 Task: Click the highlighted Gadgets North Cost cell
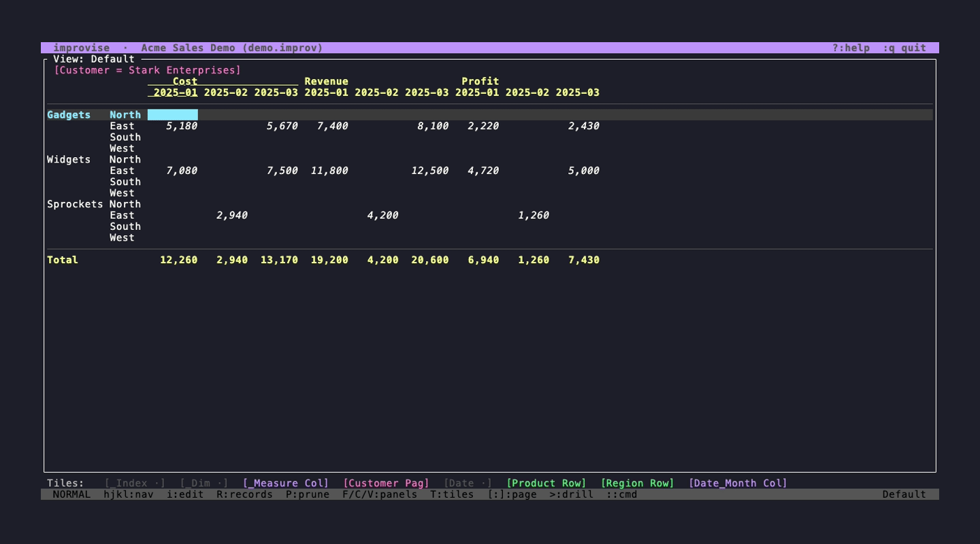(x=173, y=115)
